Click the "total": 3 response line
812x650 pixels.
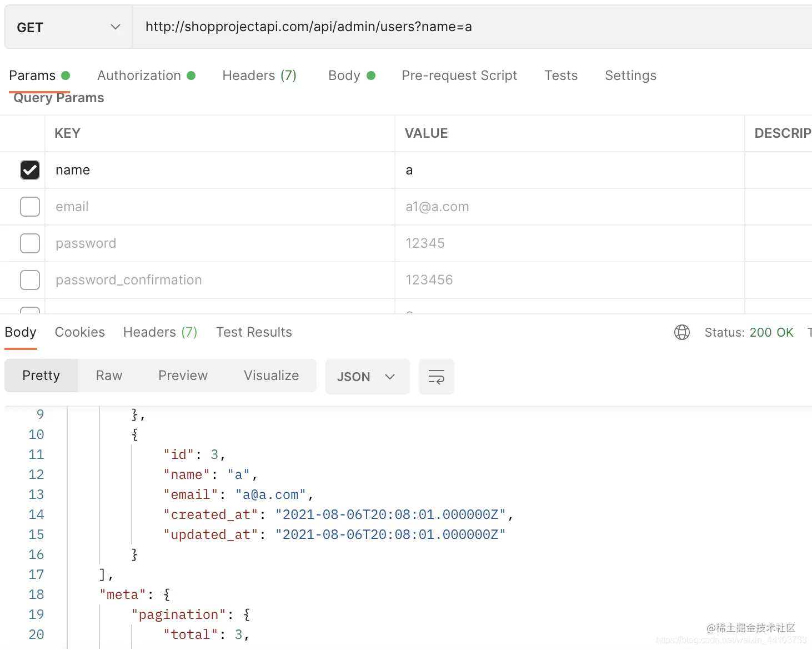206,634
